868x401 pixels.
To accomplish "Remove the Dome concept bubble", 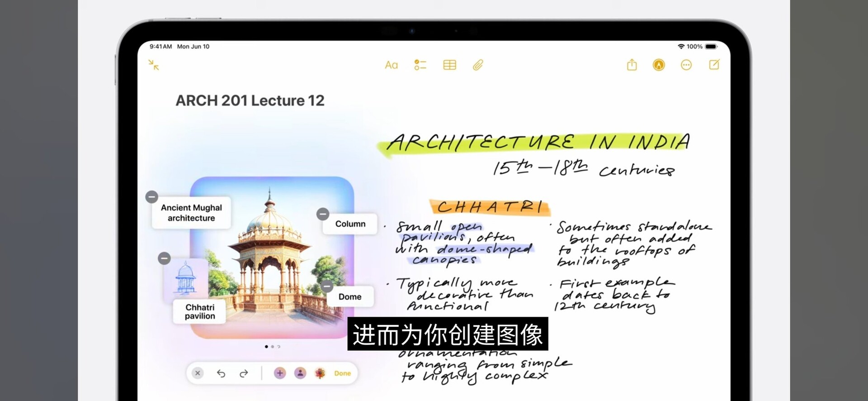I will [327, 286].
